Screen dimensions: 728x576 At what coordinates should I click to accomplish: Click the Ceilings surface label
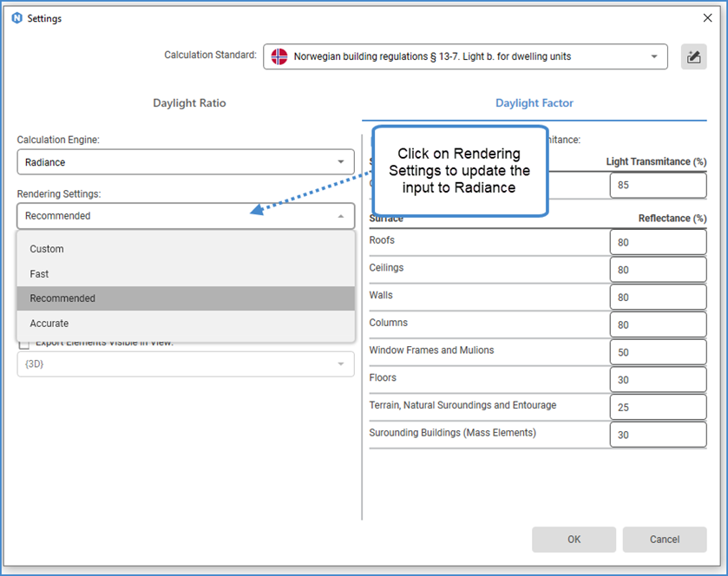pyautogui.click(x=386, y=267)
